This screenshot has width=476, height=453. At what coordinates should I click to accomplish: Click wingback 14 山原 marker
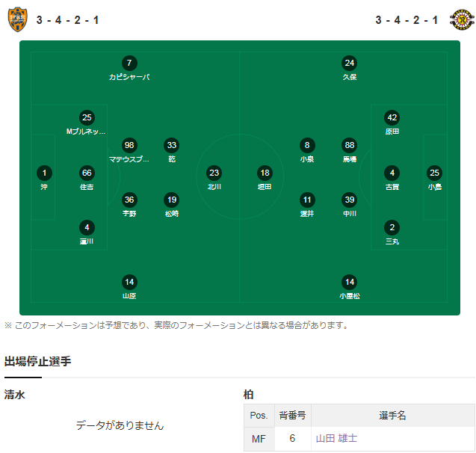click(129, 283)
